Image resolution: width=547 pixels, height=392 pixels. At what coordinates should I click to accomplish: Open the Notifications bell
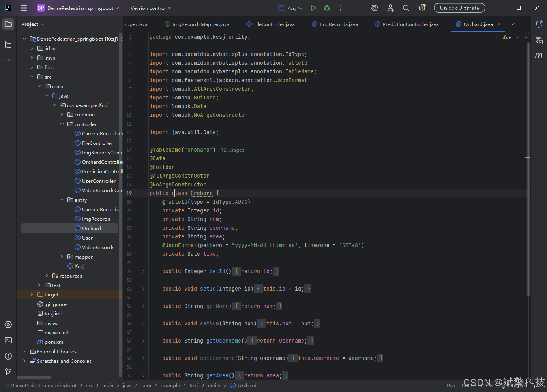pos(539,24)
